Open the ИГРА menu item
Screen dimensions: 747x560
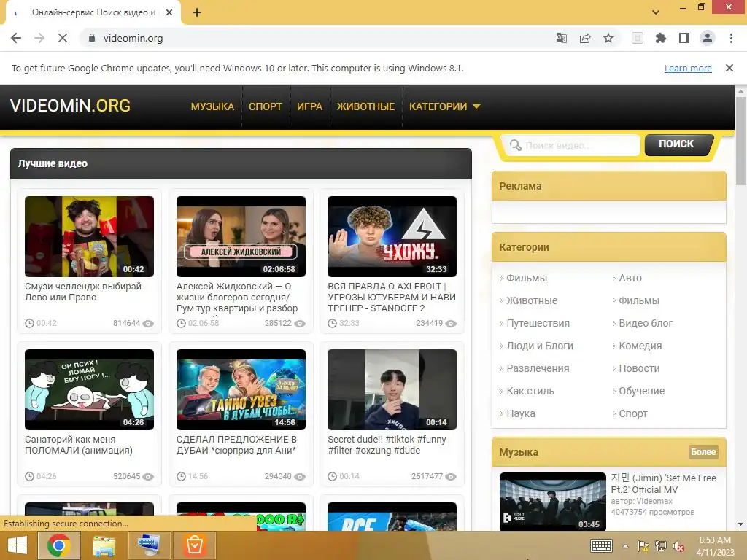coord(309,106)
